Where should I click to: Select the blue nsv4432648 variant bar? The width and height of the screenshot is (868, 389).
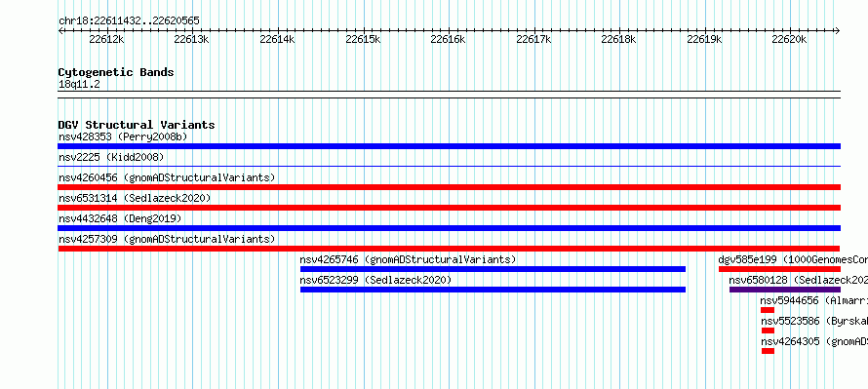pos(449,228)
